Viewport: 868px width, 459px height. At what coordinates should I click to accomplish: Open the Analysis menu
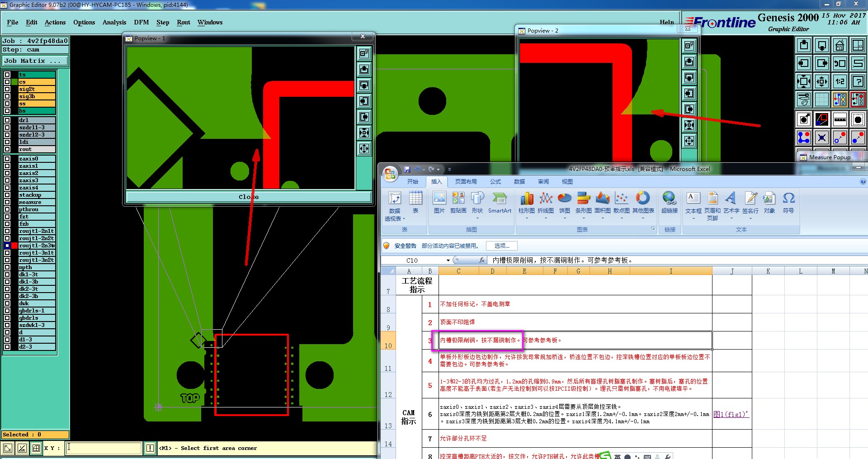[x=114, y=22]
